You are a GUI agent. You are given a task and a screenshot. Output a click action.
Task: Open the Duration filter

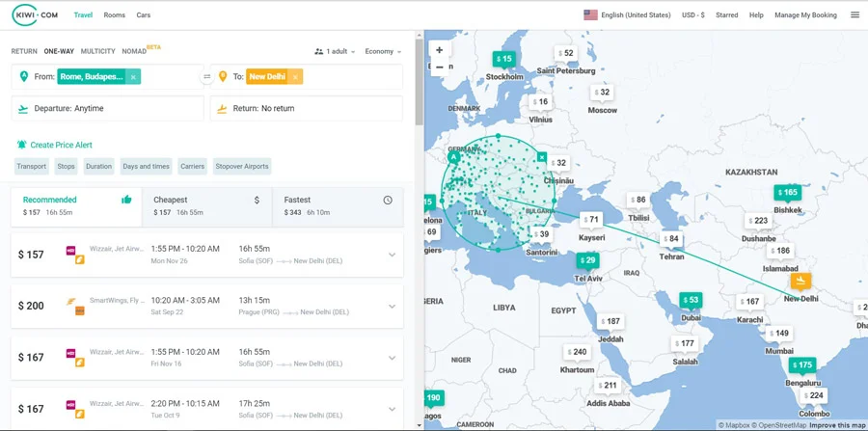98,166
